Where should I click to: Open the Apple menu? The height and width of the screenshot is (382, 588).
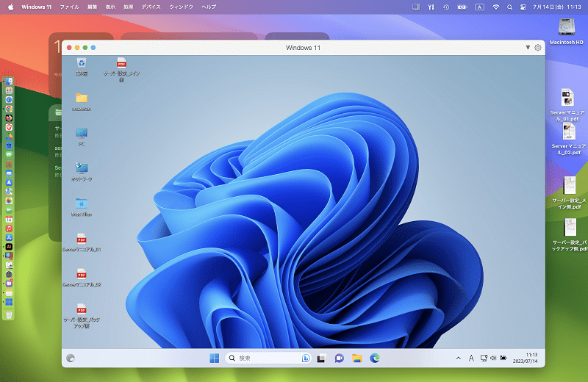[10, 7]
